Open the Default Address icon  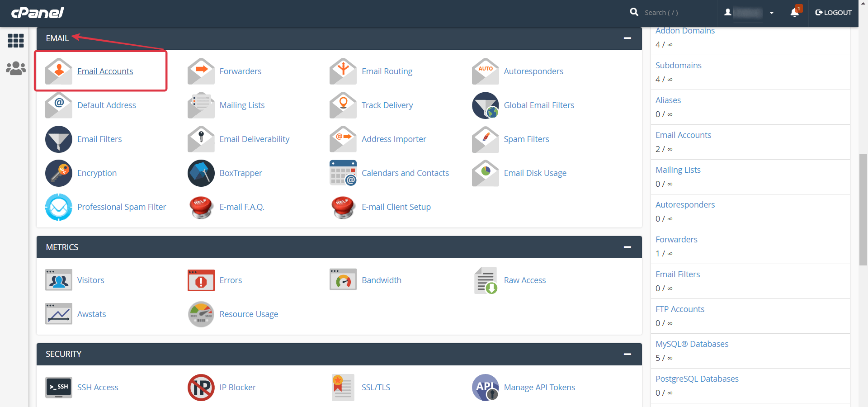(59, 105)
